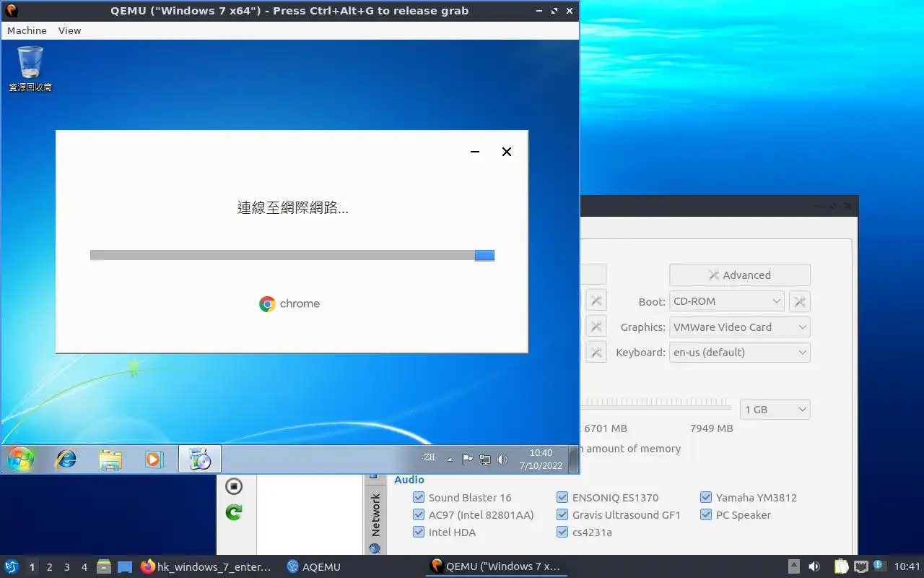
Task: Click the tool icon left of Graphics label
Action: coord(596,327)
